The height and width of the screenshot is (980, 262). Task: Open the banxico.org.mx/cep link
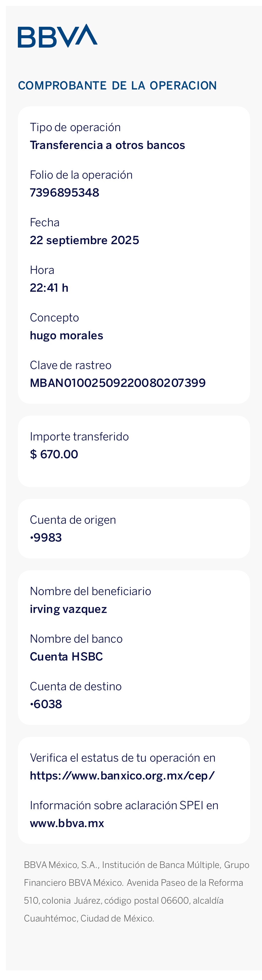[x=122, y=775]
